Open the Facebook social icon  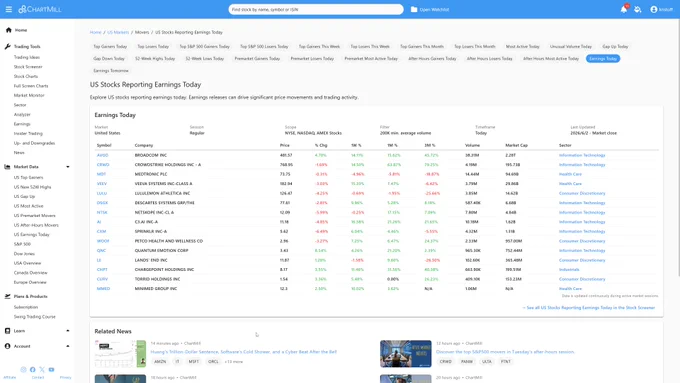point(33,370)
